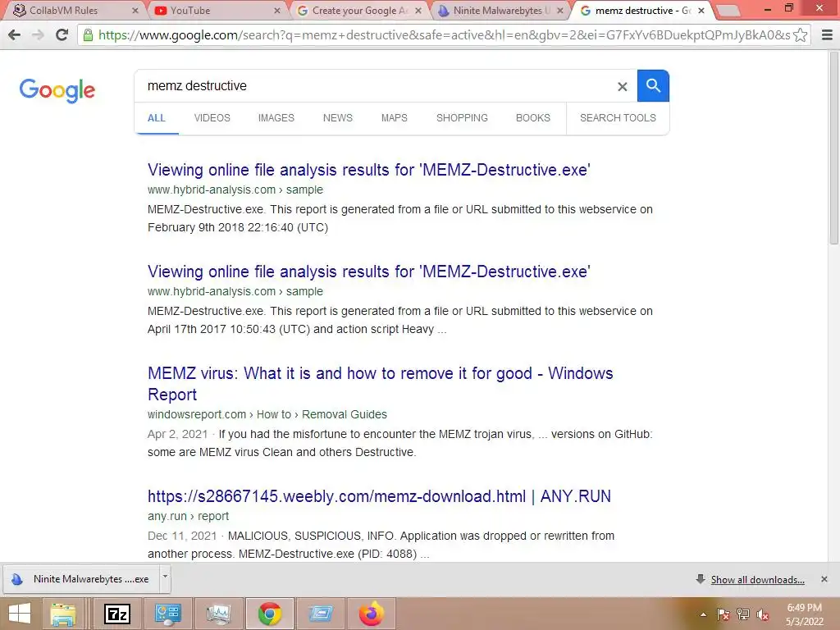Open File Explorer from the taskbar

coord(63,614)
